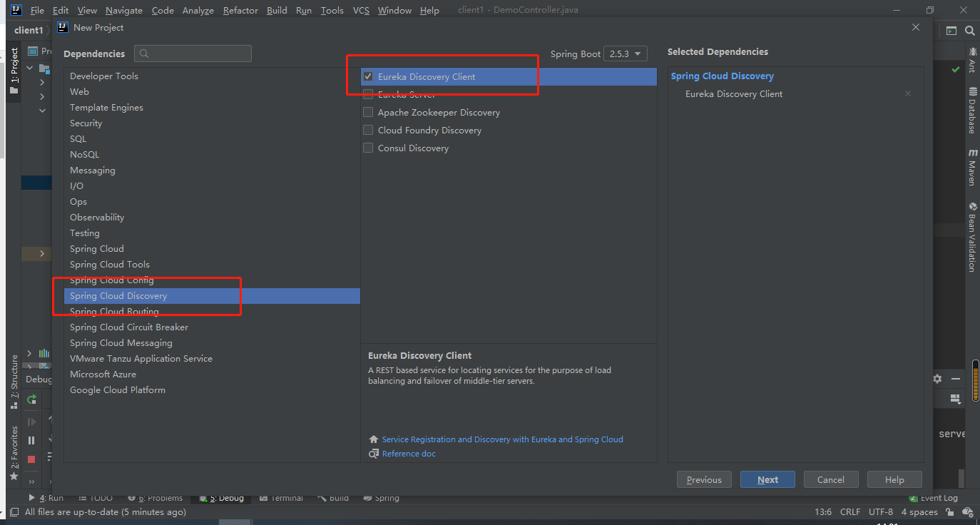The image size is (980, 525).
Task: Select Developer Tools dependency category
Action: tap(212, 76)
